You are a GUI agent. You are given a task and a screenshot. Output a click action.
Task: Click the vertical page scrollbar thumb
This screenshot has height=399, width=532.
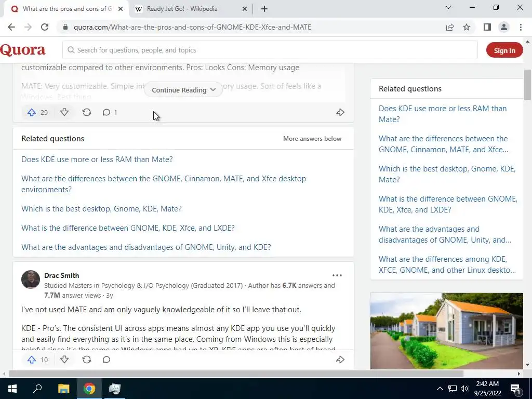click(x=527, y=85)
